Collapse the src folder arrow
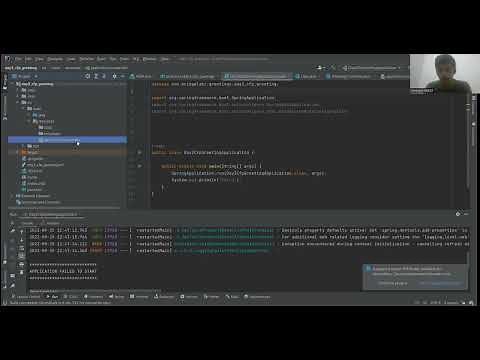This screenshot has width=480, height=360. point(18,102)
